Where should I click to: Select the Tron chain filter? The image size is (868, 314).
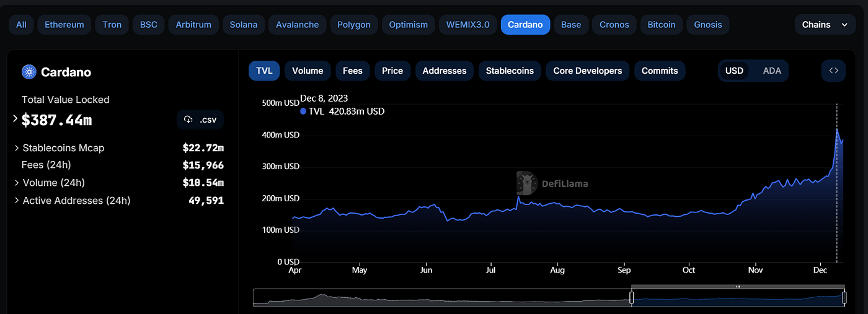[x=112, y=25]
